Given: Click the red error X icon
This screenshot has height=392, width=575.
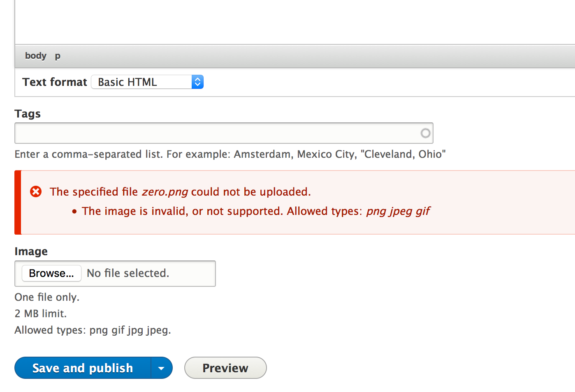Looking at the screenshot, I should [36, 191].
